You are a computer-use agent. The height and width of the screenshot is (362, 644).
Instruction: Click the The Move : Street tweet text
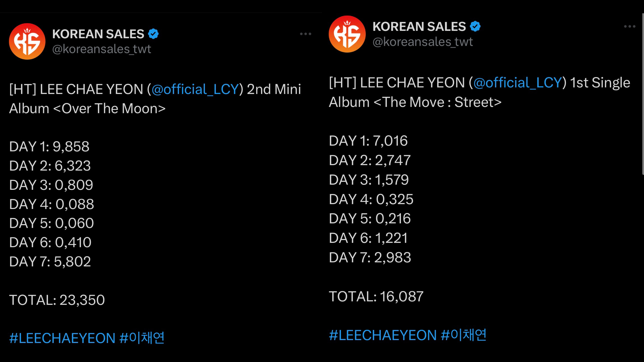pos(479,92)
